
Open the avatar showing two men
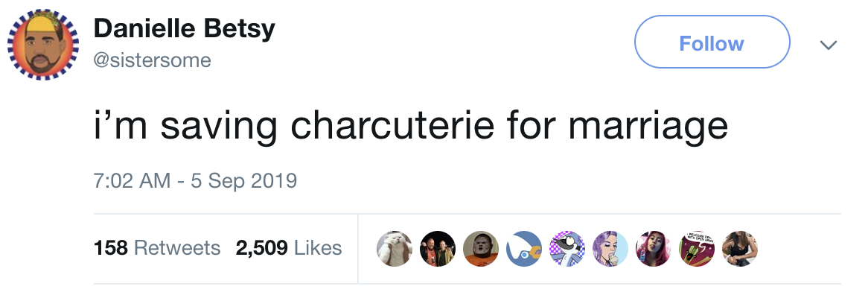[x=437, y=249]
